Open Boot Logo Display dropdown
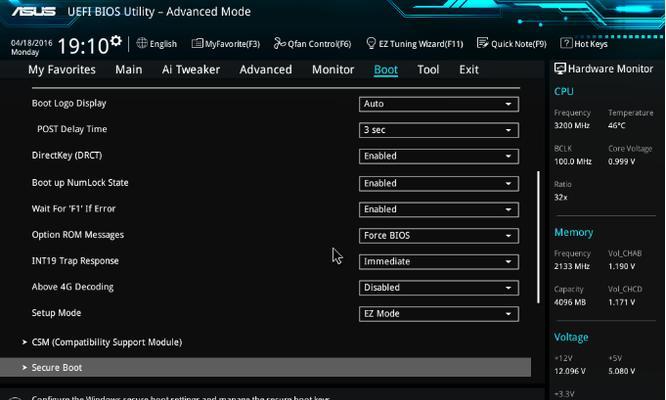This screenshot has width=666, height=400. pyautogui.click(x=439, y=104)
